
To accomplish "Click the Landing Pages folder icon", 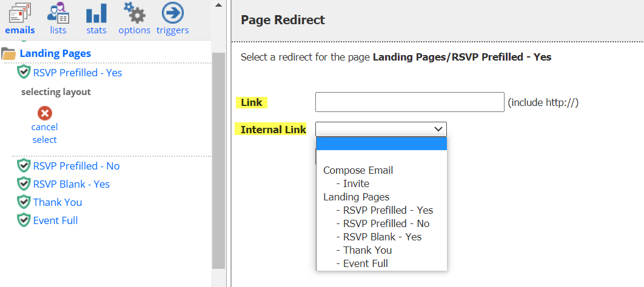I will [8, 54].
